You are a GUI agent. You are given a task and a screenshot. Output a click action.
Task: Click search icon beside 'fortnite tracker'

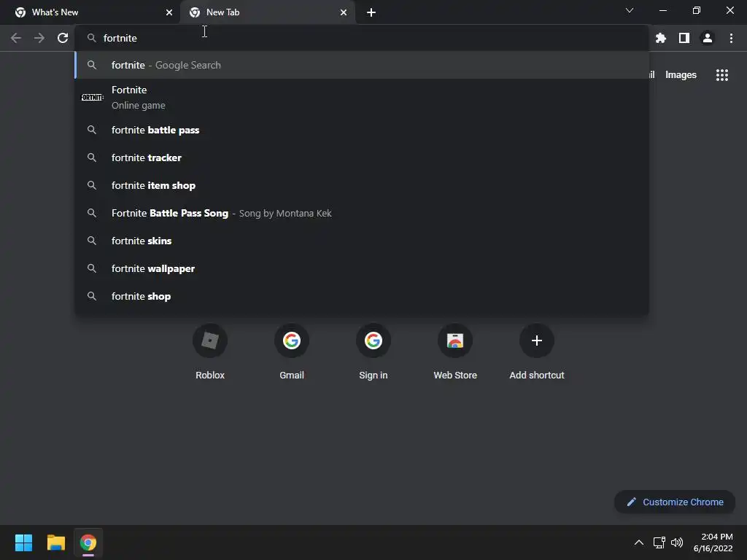[92, 157]
